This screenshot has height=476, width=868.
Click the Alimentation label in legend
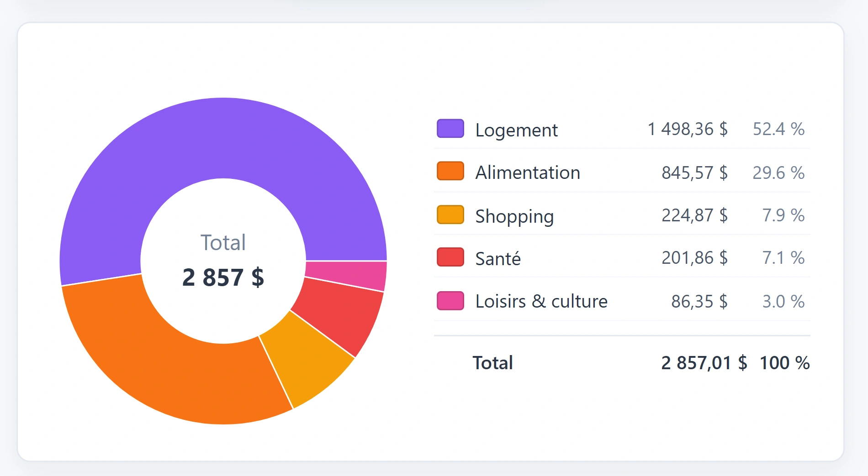(528, 173)
